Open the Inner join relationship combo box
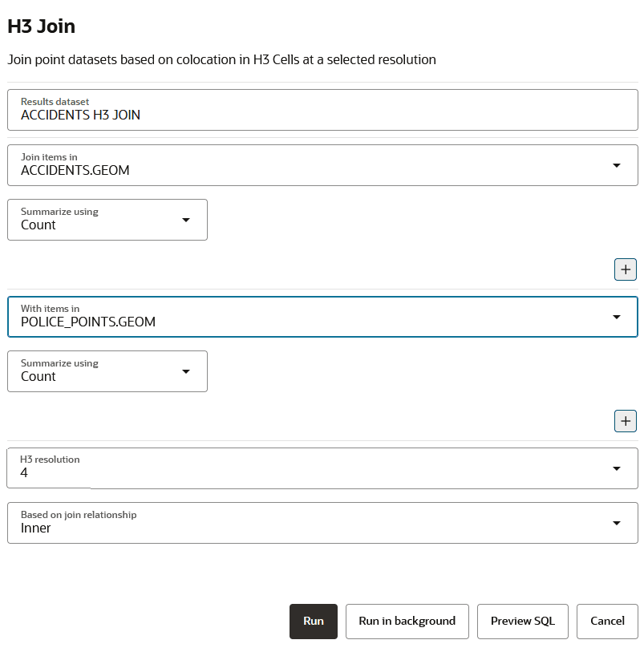Screen dimensions: 644x648 click(x=313, y=523)
